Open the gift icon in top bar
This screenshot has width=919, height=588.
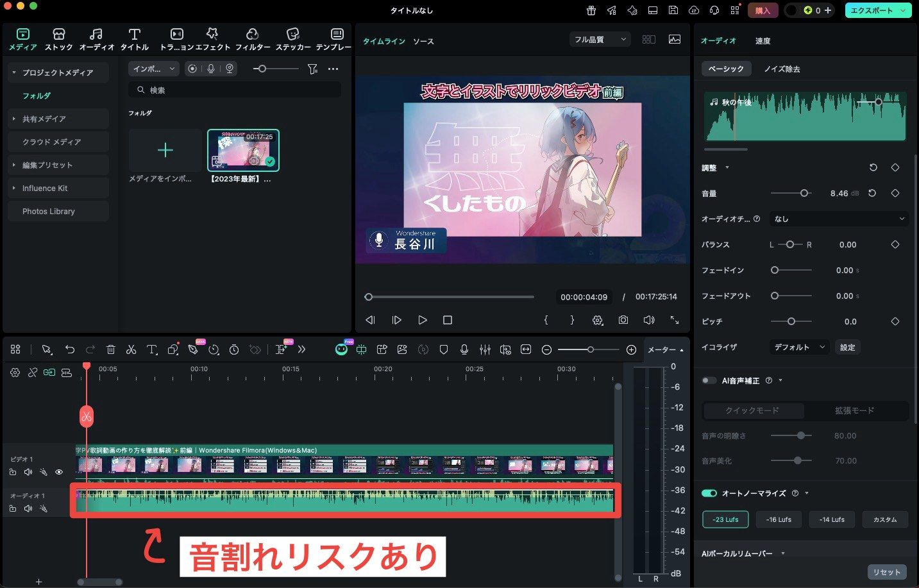tap(591, 10)
